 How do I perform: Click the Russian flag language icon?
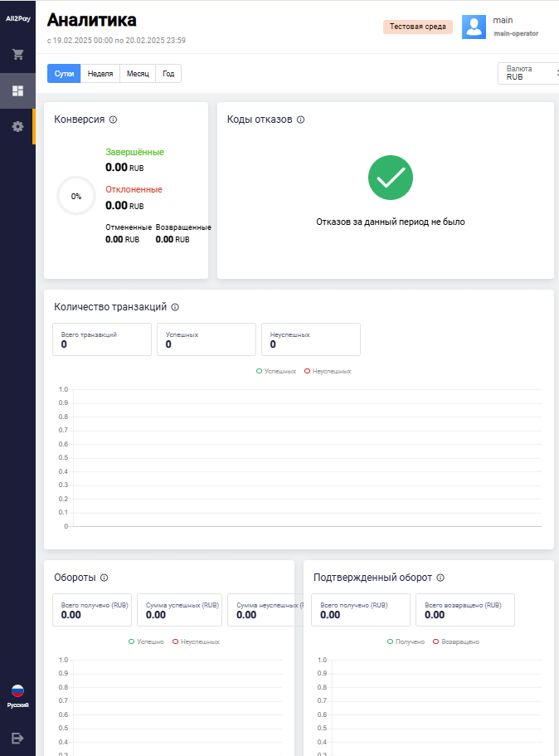(x=17, y=690)
